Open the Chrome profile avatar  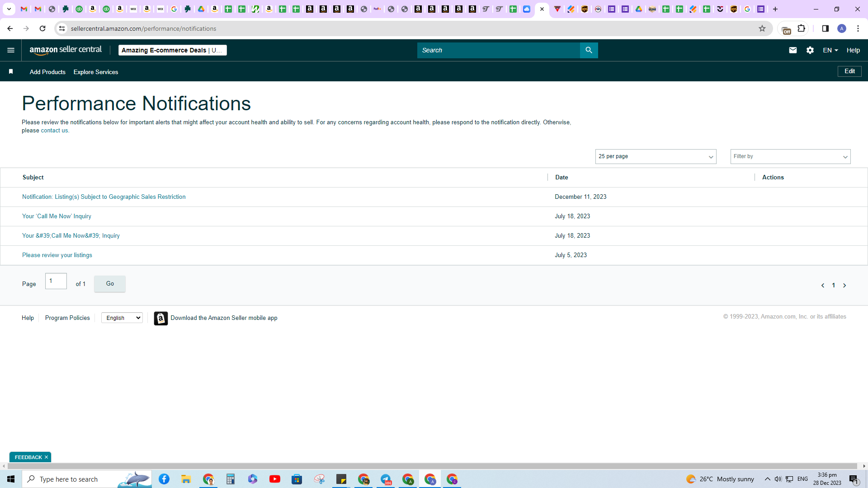842,28
